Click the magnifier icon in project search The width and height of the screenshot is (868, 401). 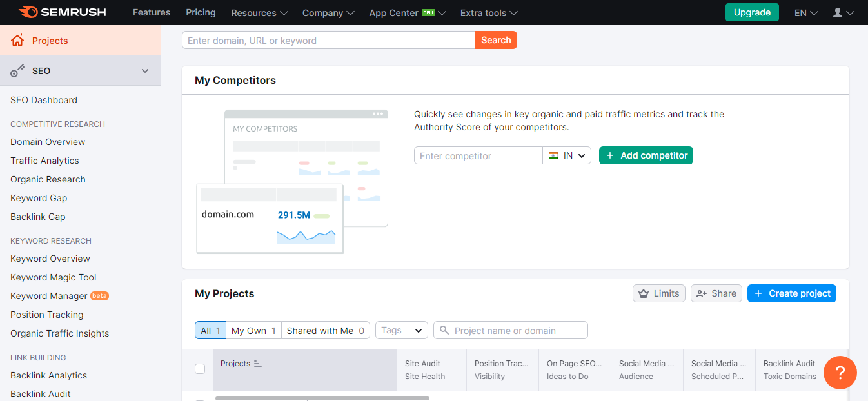click(444, 331)
